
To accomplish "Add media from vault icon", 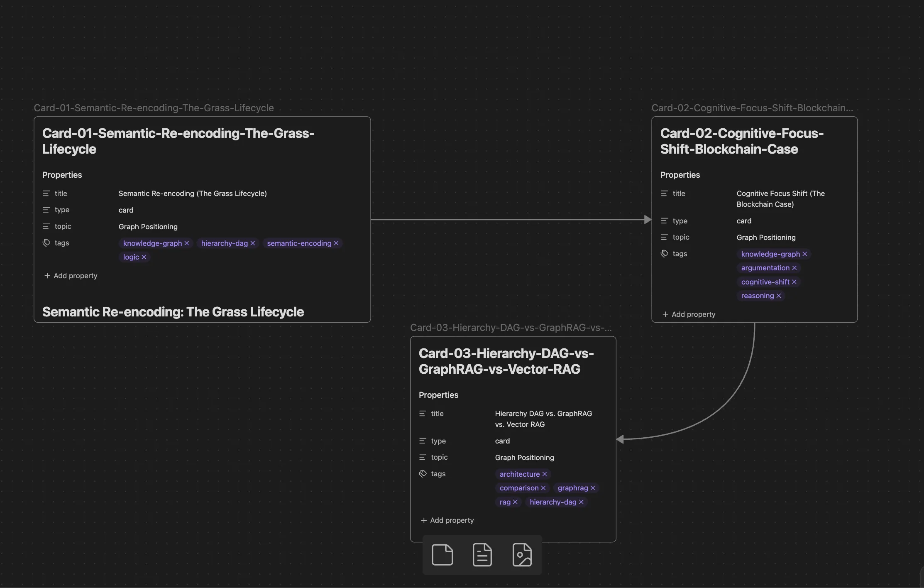I will click(522, 555).
